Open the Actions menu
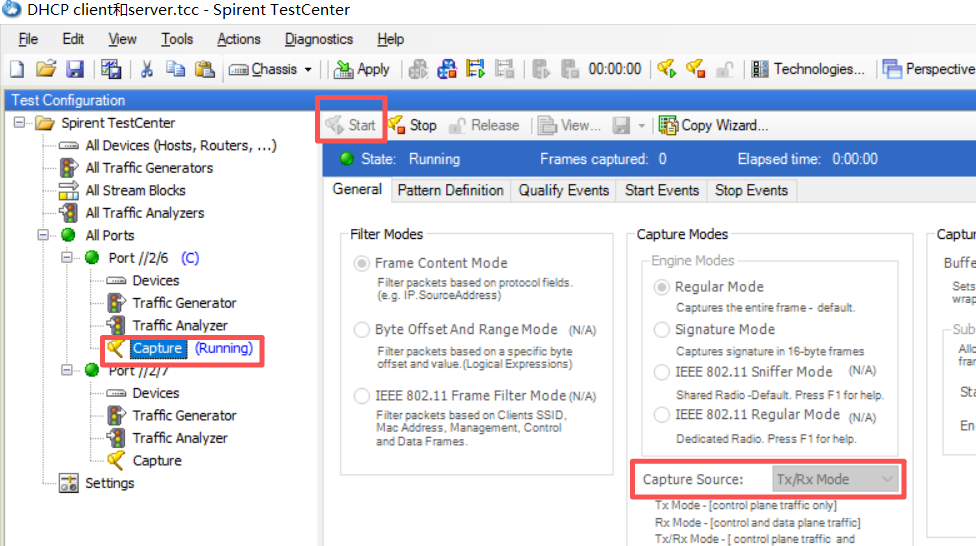Viewport: 976px width, 546px height. click(x=238, y=39)
